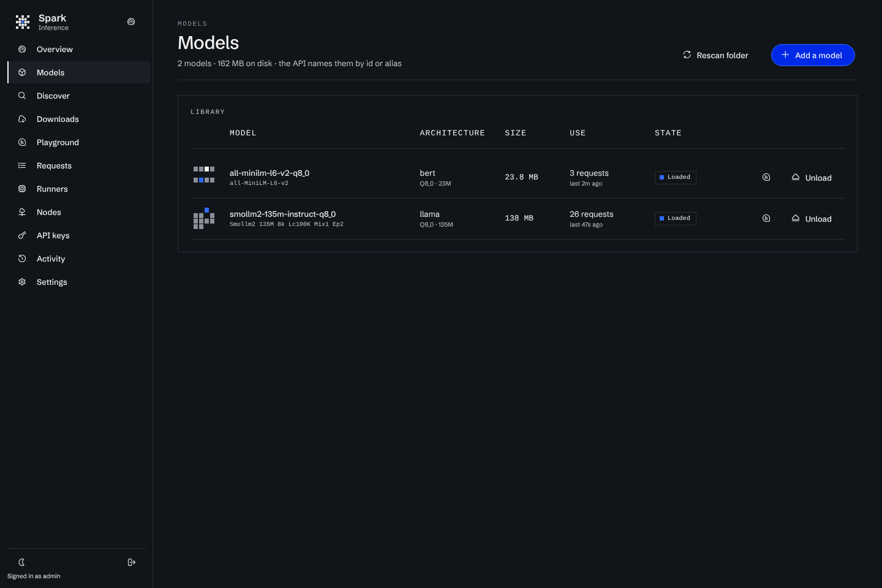The height and width of the screenshot is (588, 882).
Task: Click the model name all-minilm-l6-v2-q8_0
Action: 269,173
